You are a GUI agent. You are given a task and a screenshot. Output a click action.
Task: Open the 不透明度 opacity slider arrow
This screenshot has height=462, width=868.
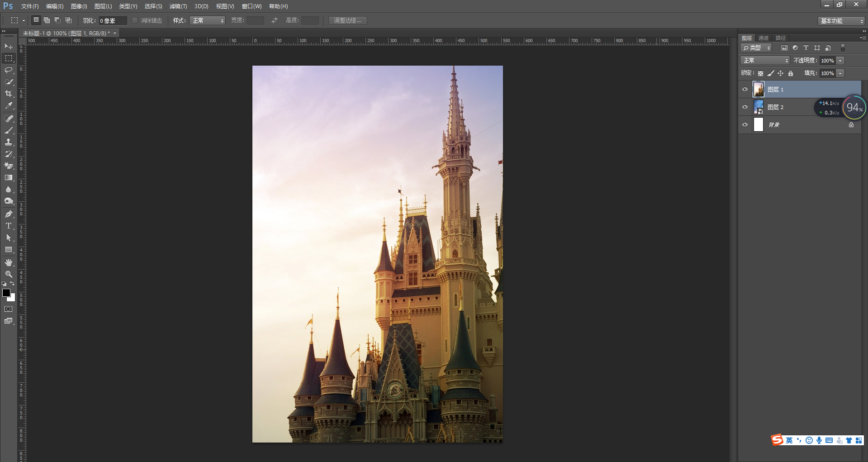click(840, 61)
